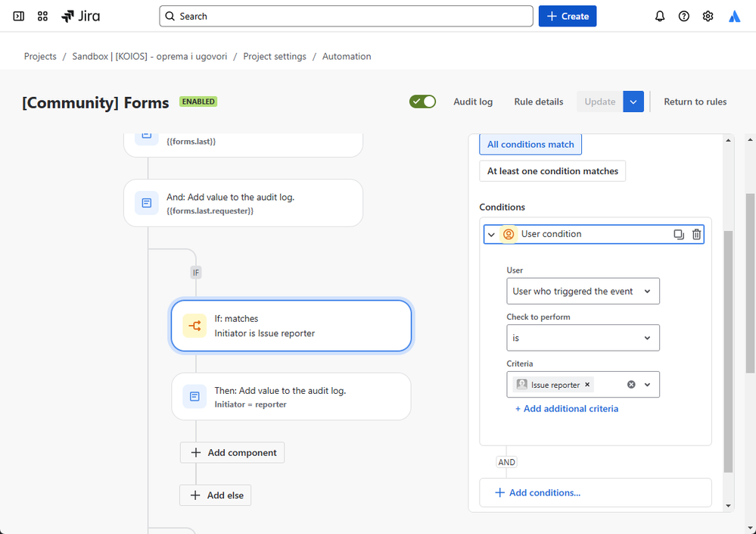
Task: Click the orange User condition icon
Action: tap(509, 235)
